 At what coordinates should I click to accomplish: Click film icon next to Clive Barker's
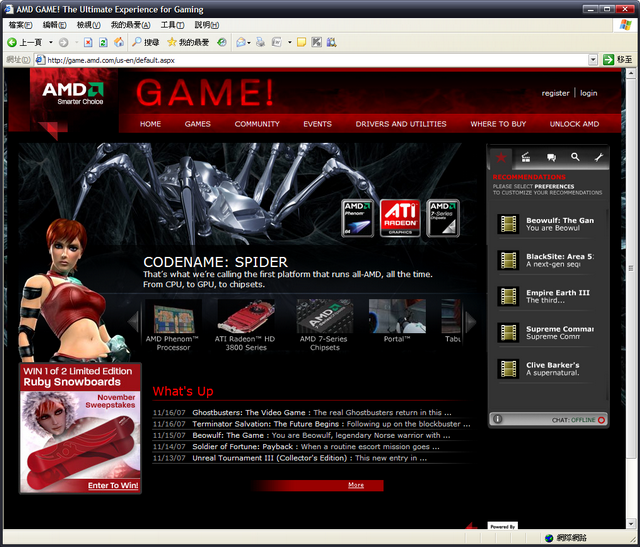(509, 369)
